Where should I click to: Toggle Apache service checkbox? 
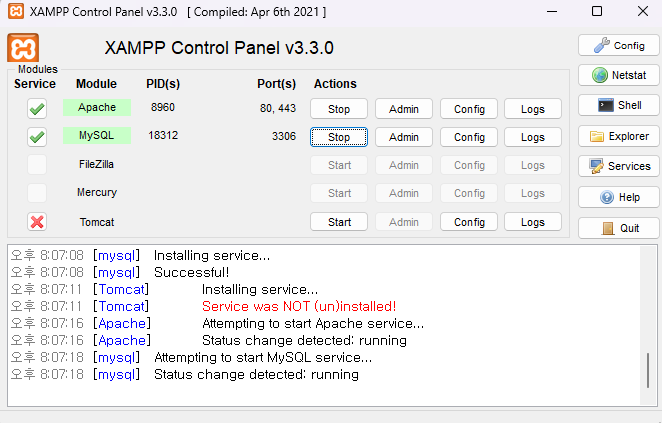coord(37,109)
